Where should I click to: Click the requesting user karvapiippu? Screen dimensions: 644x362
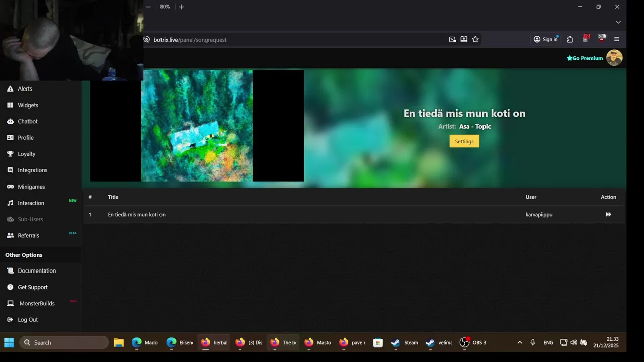[x=539, y=214]
